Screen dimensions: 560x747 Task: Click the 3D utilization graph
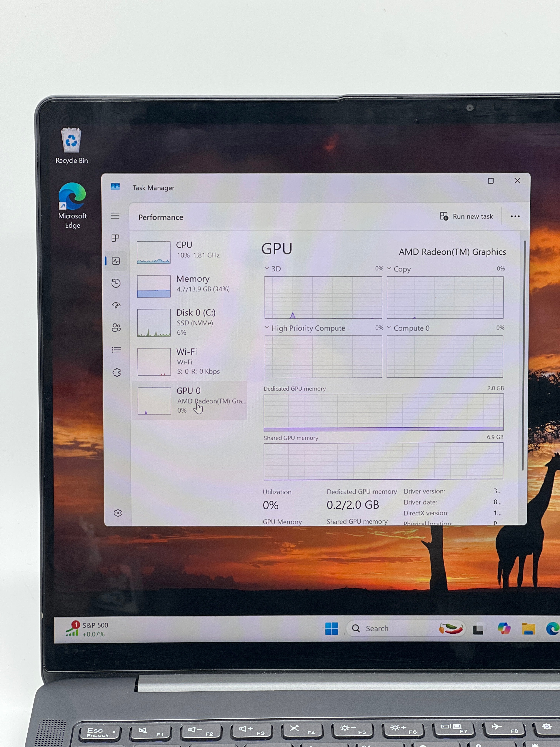(323, 298)
